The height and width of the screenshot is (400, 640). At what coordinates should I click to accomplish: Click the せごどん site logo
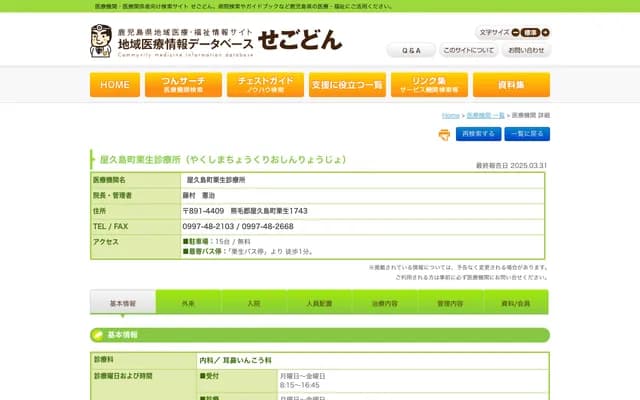tap(299, 40)
